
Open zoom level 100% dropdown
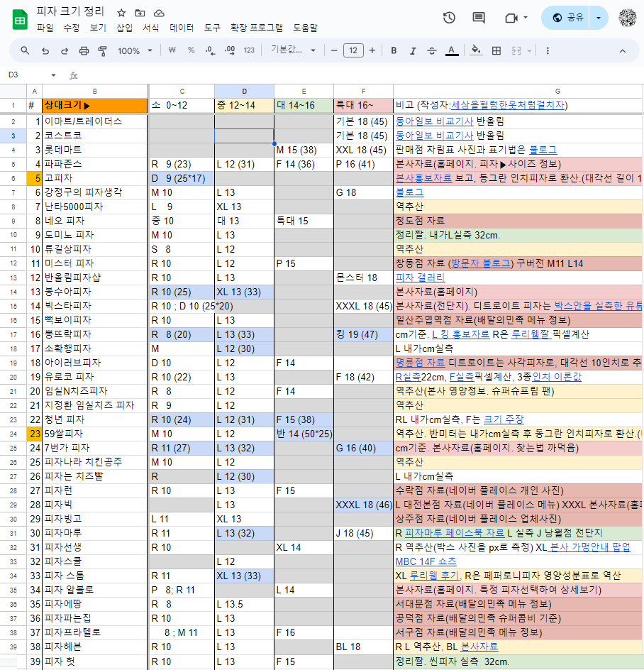click(x=135, y=51)
